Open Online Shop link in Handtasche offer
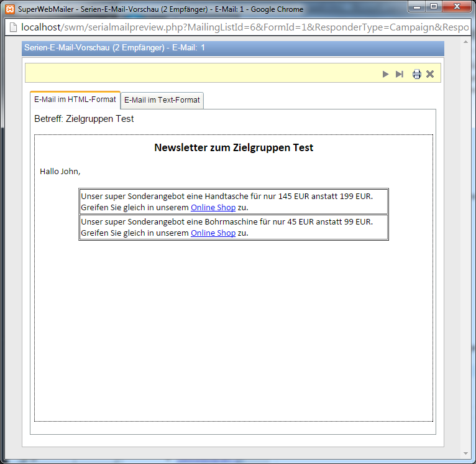This screenshot has height=464, width=476. click(x=213, y=207)
